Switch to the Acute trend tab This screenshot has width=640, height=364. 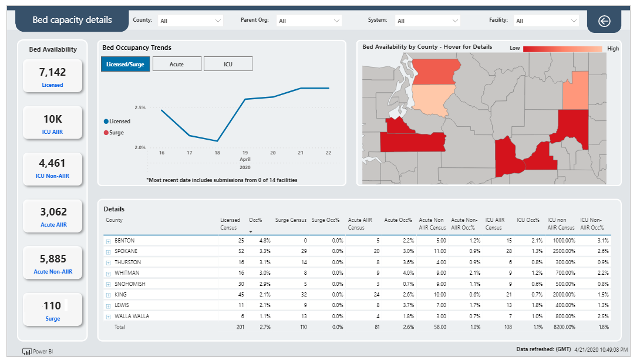click(x=177, y=64)
